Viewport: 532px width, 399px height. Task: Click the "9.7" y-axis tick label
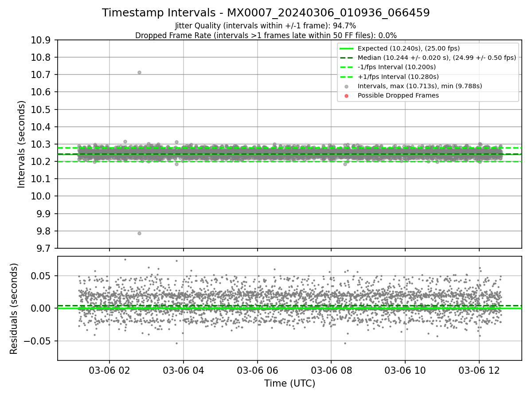click(x=44, y=248)
